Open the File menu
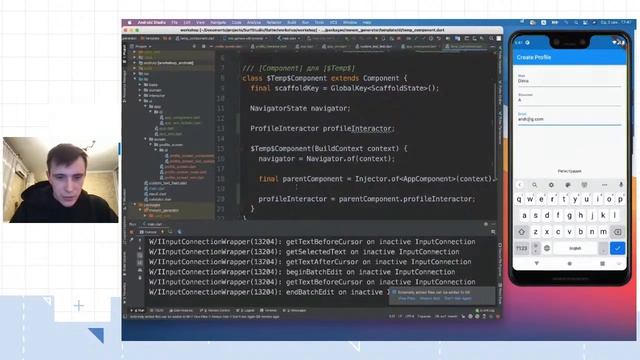 [x=175, y=22]
